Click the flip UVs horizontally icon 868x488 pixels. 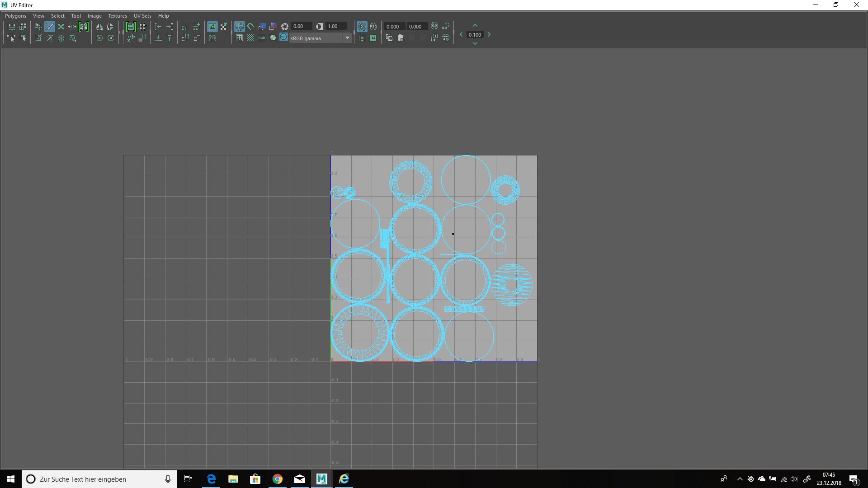coord(99,27)
